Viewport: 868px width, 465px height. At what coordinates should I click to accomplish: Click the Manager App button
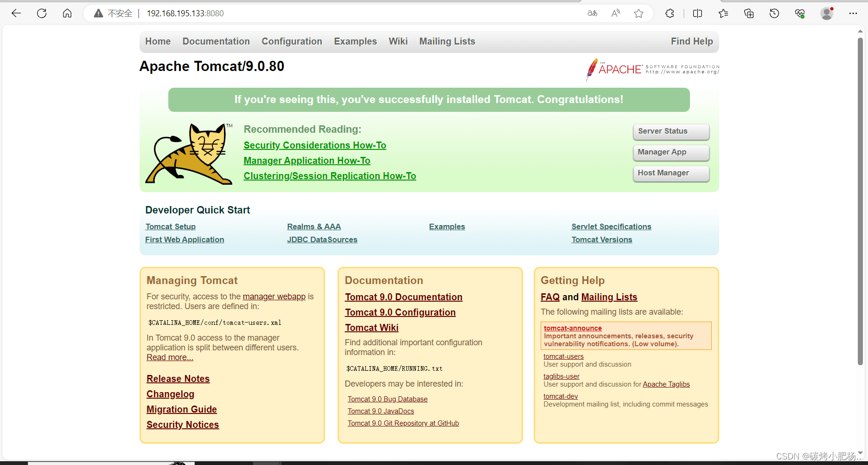(671, 152)
